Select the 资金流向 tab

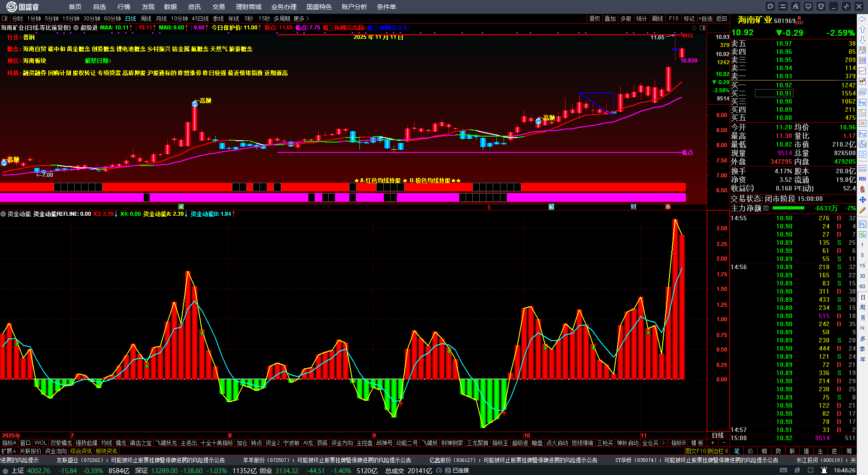(56, 451)
